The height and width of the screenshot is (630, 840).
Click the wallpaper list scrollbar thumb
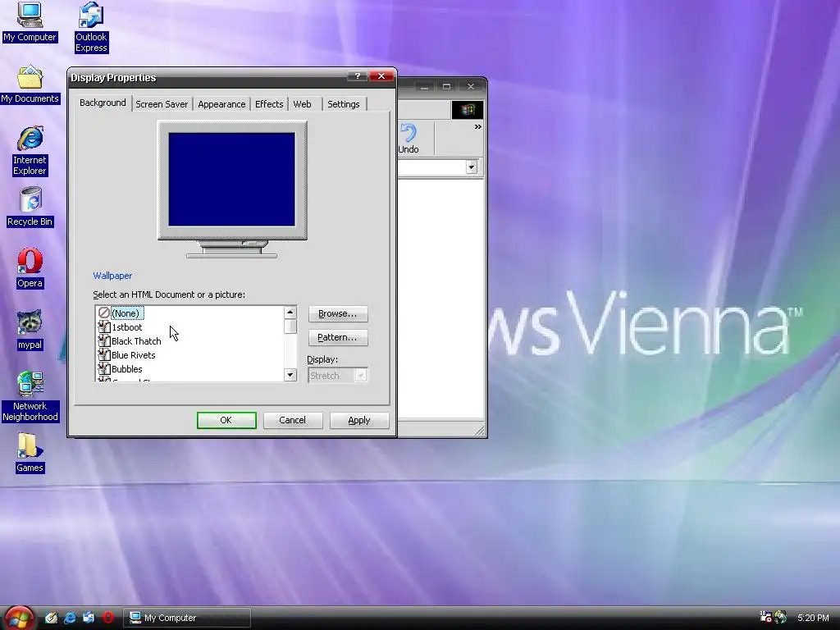pyautogui.click(x=290, y=326)
